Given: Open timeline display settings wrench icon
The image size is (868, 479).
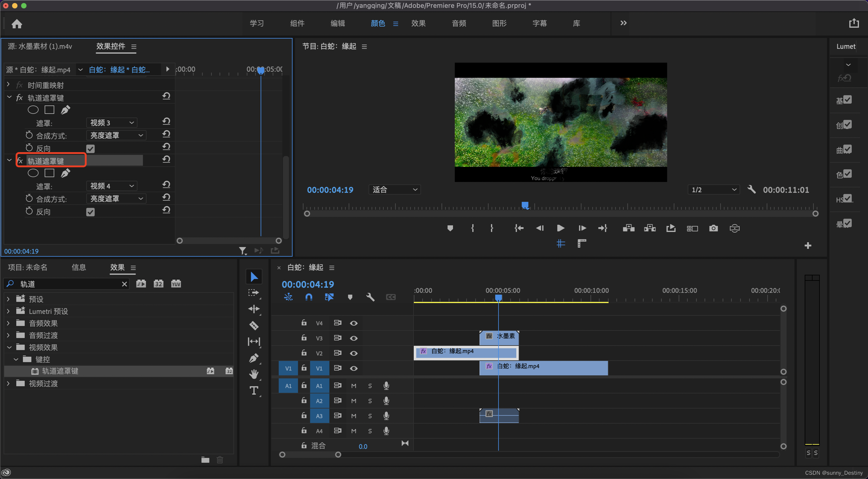Looking at the screenshot, I should (370, 297).
